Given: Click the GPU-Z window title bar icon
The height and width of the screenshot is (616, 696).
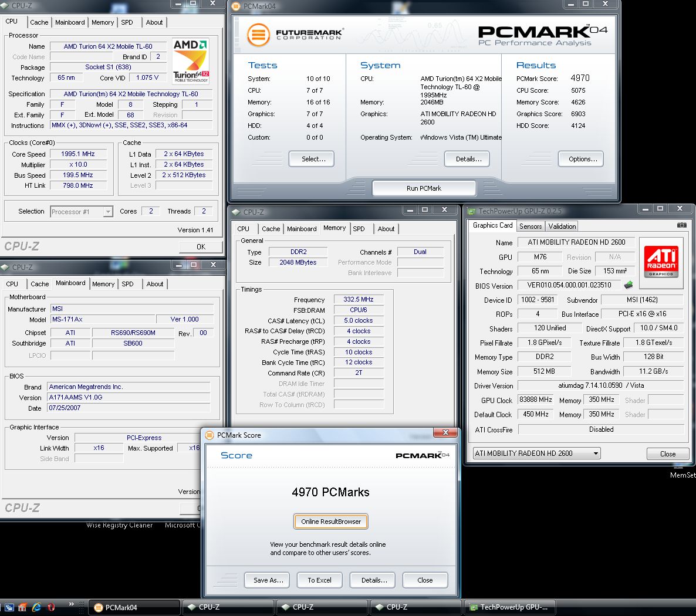Looking at the screenshot, I should 471,211.
